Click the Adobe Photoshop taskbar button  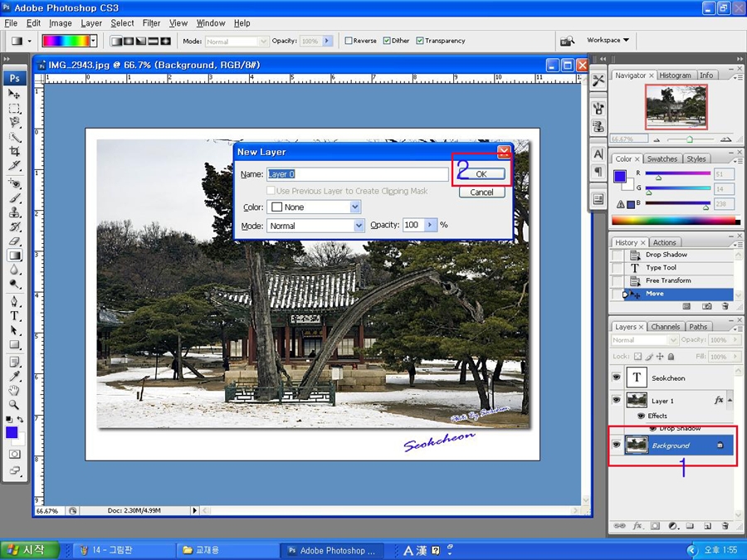pyautogui.click(x=333, y=550)
